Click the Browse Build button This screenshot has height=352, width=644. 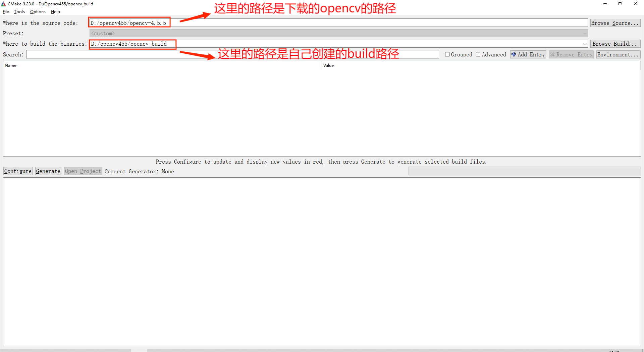[x=615, y=44]
